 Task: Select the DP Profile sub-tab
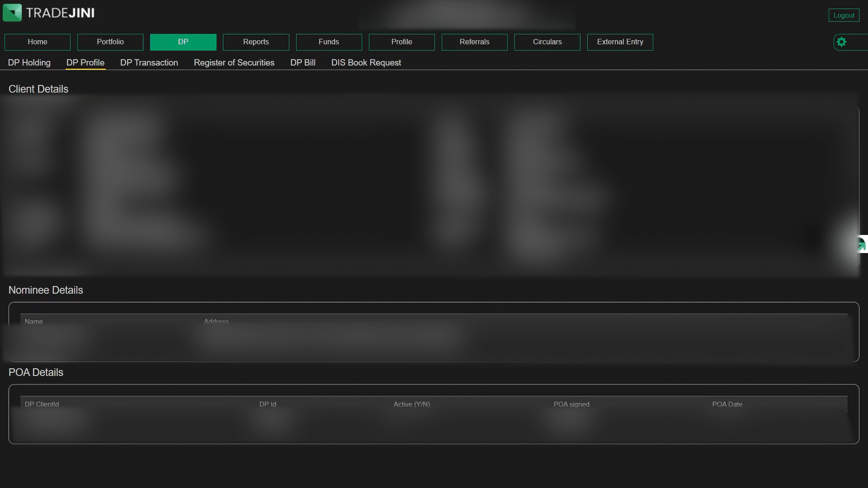(x=85, y=63)
